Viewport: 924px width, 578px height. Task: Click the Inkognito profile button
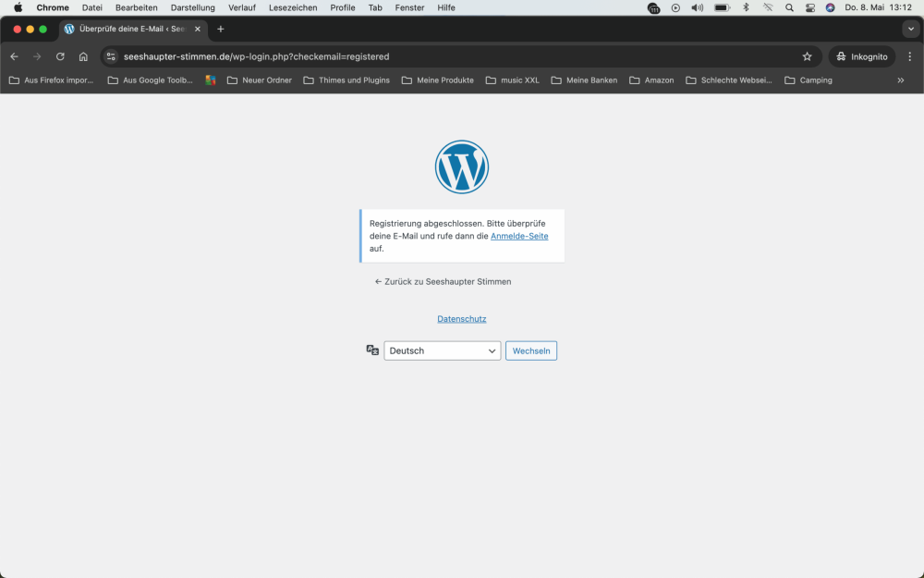click(x=861, y=56)
